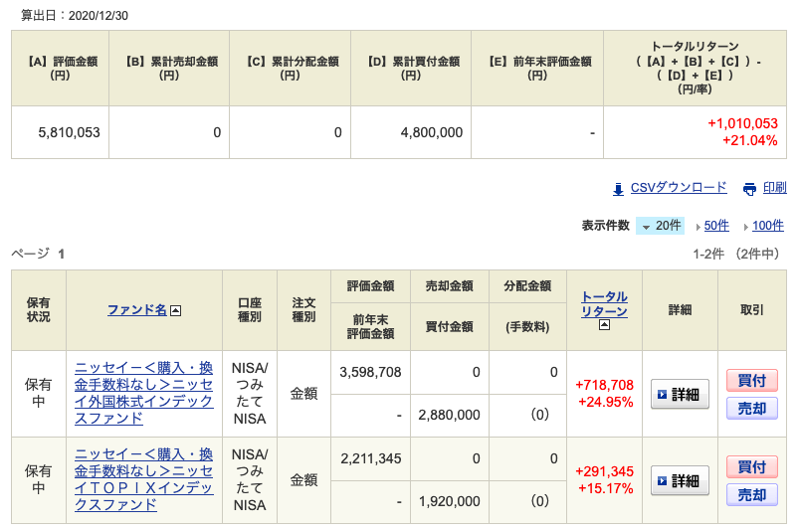This screenshot has height=532, width=799.
Task: Click sort icon under トータルリターン header
Action: tap(604, 325)
